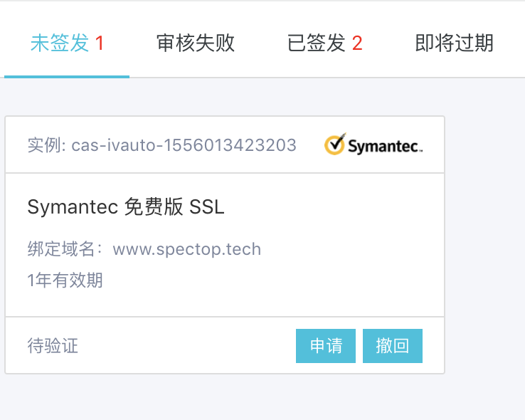
Task: Click the instance ID cas-ivauto-1556013423203
Action: pyautogui.click(x=184, y=145)
